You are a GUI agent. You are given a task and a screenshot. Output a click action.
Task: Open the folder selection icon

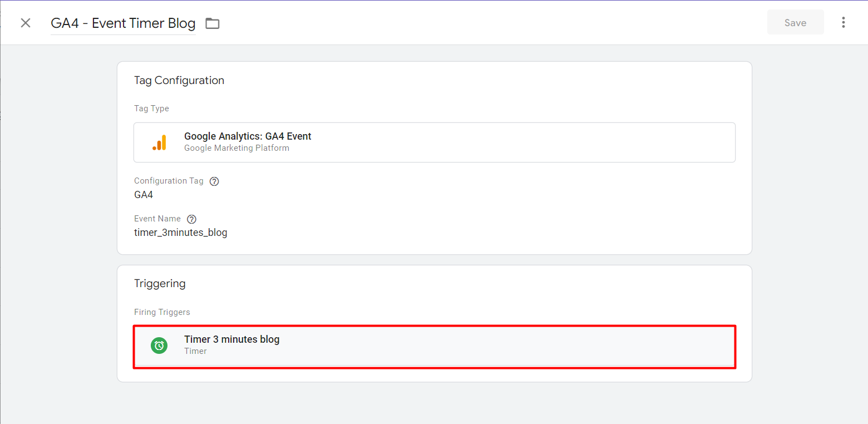point(213,23)
